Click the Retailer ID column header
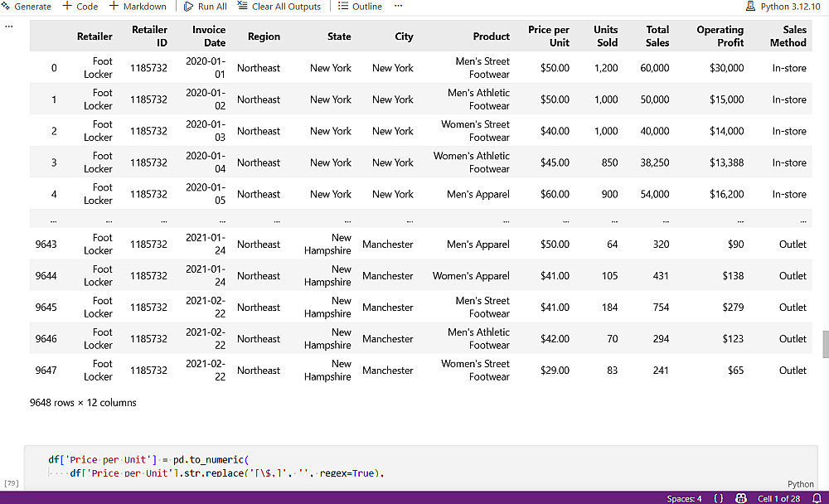829x504 pixels. (x=149, y=36)
